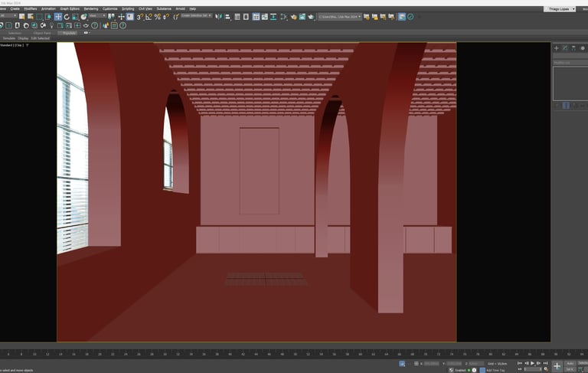Select the Select and Rotate tool
The width and height of the screenshot is (588, 373).
67,16
